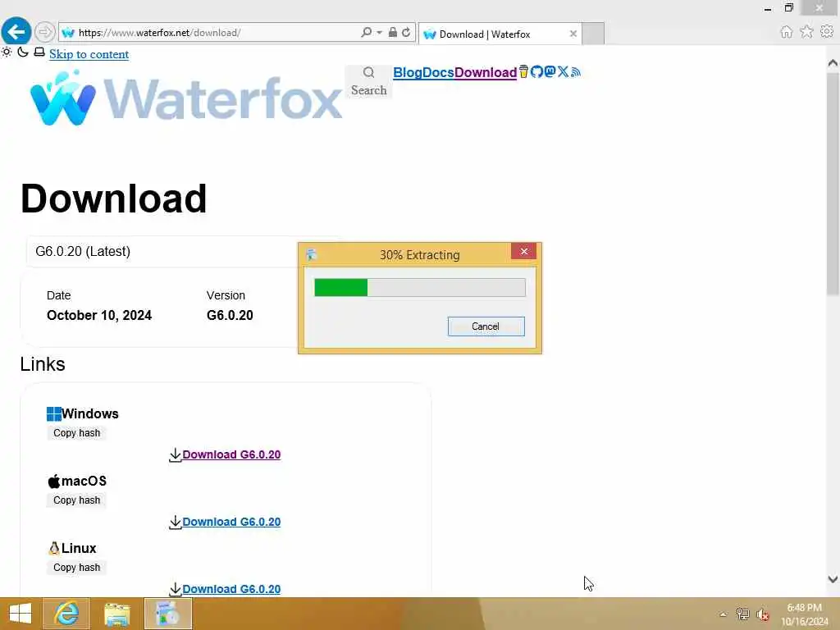Screen dimensions: 840x630
Task: Copy hash for Linux
Action: [x=76, y=568]
